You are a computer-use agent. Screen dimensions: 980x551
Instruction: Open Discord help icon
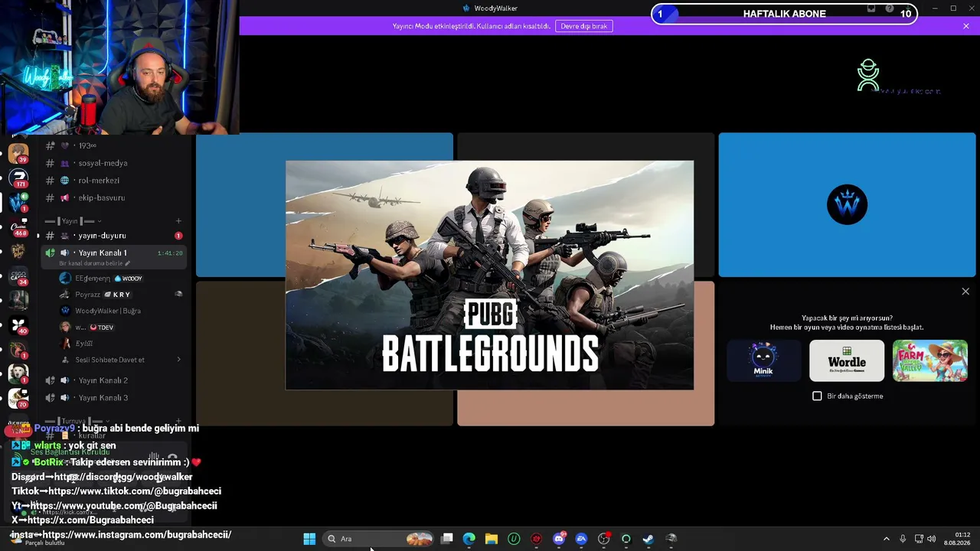889,8
